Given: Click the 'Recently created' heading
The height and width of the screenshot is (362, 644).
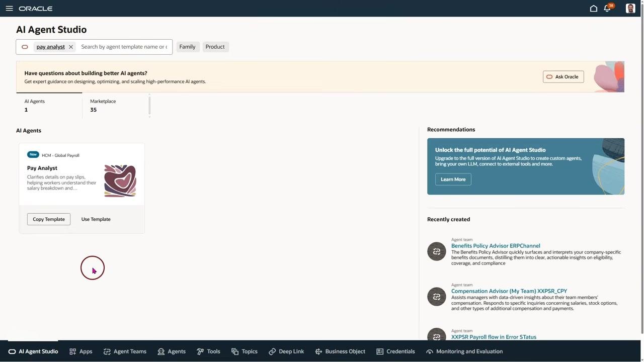Looking at the screenshot, I should 448,219.
